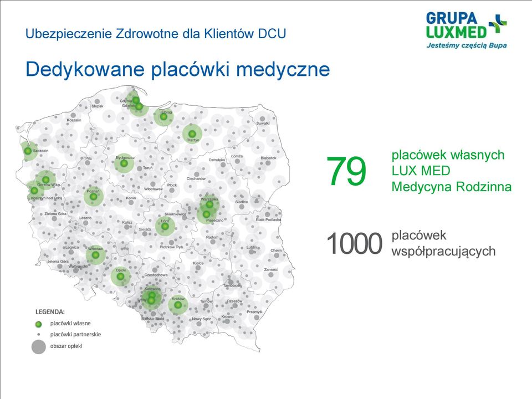This screenshot has height=399, width=532.
Task: Click the Słupsk label on map
Action: point(98,106)
